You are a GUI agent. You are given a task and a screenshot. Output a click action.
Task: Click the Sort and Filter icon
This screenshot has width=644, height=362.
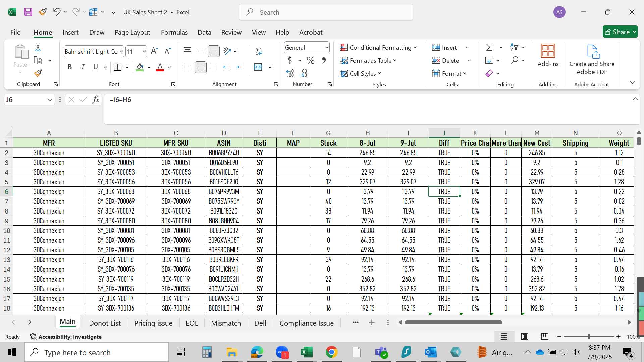(514, 47)
